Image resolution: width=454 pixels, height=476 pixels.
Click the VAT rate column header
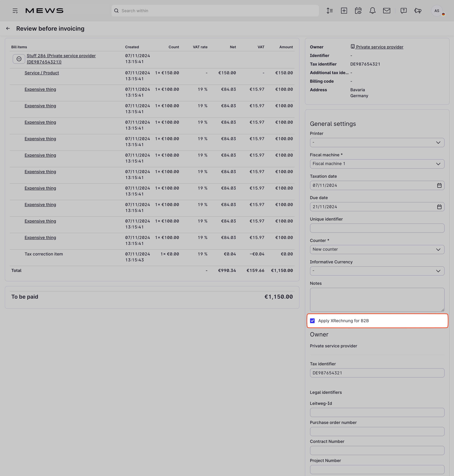point(200,47)
